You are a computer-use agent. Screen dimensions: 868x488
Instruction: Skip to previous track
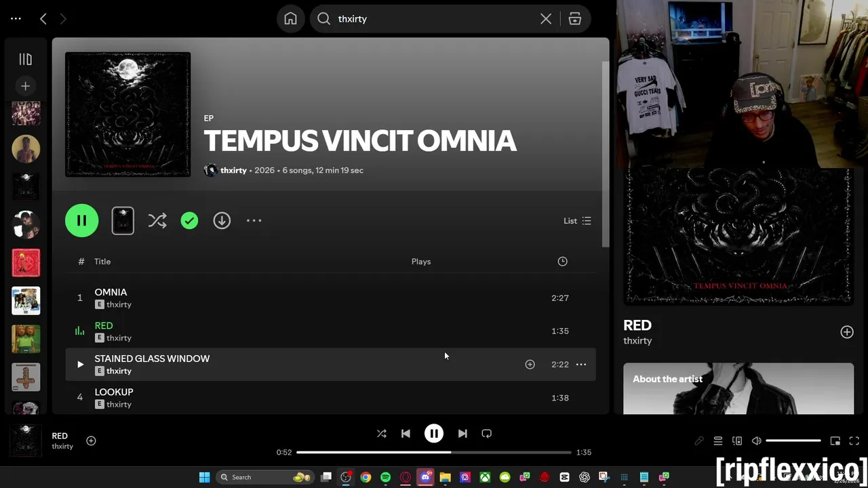point(406,434)
